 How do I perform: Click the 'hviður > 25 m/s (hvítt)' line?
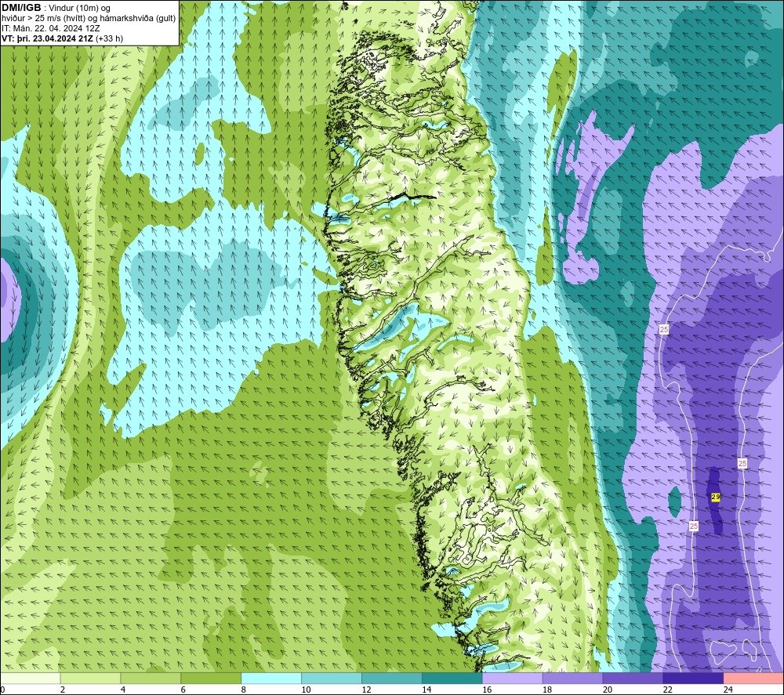click(x=43, y=19)
